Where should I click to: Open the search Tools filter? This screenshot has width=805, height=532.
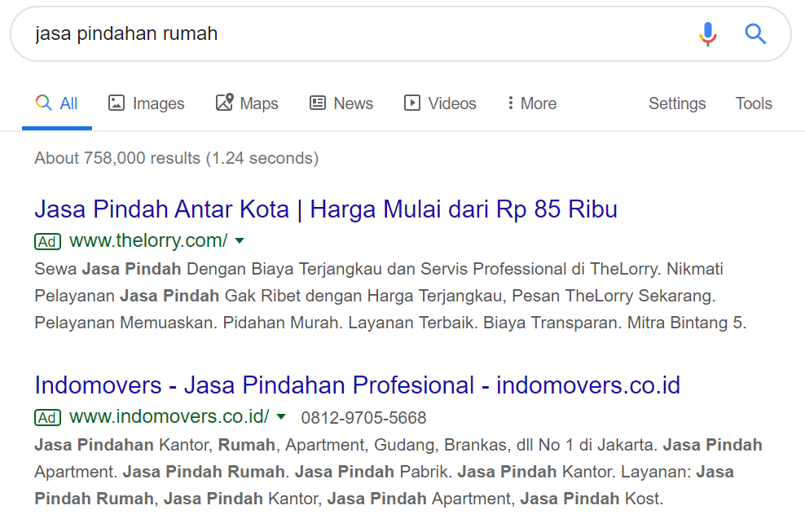[x=754, y=103]
